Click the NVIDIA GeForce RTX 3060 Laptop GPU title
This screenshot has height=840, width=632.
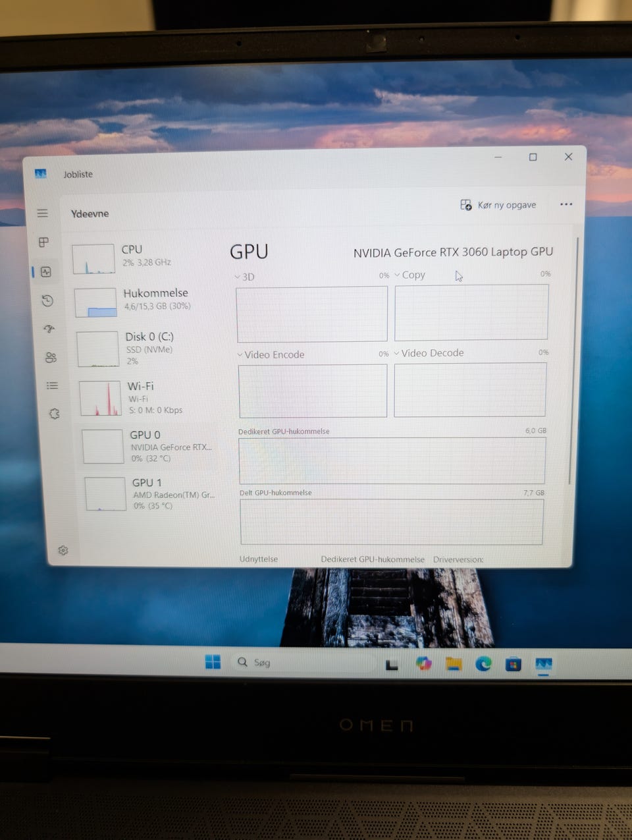click(x=453, y=252)
